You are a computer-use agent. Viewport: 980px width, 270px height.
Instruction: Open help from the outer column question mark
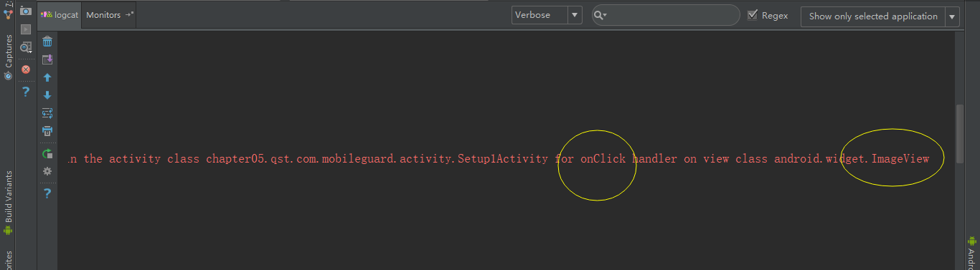(26, 92)
